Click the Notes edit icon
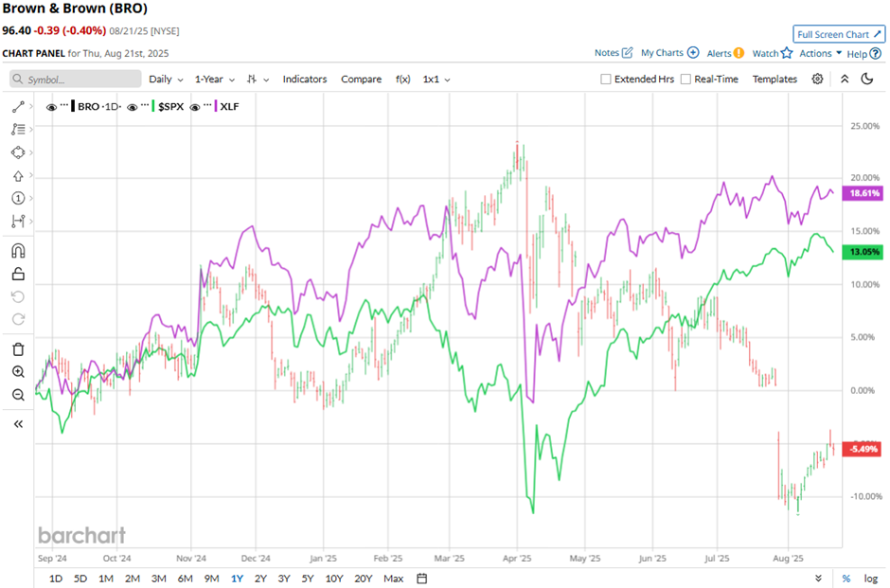 (x=627, y=53)
